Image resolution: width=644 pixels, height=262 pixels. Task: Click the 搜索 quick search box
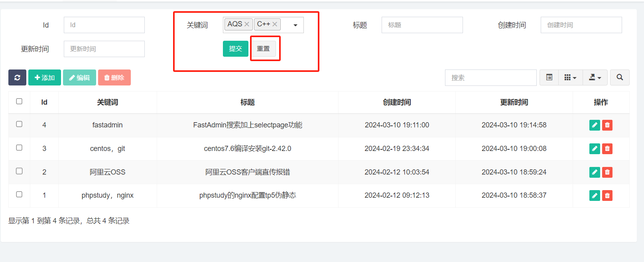point(491,77)
